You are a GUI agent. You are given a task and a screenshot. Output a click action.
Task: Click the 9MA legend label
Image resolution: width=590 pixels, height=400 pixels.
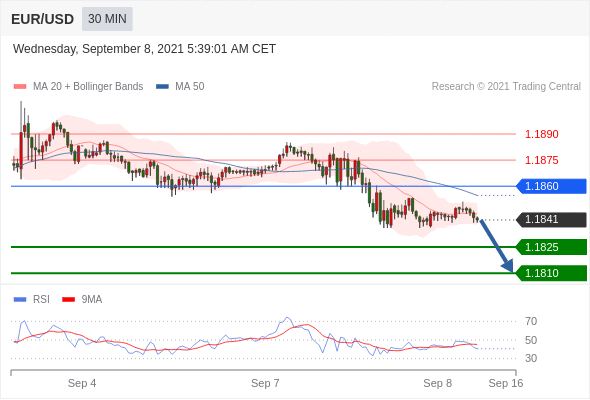click(x=92, y=300)
